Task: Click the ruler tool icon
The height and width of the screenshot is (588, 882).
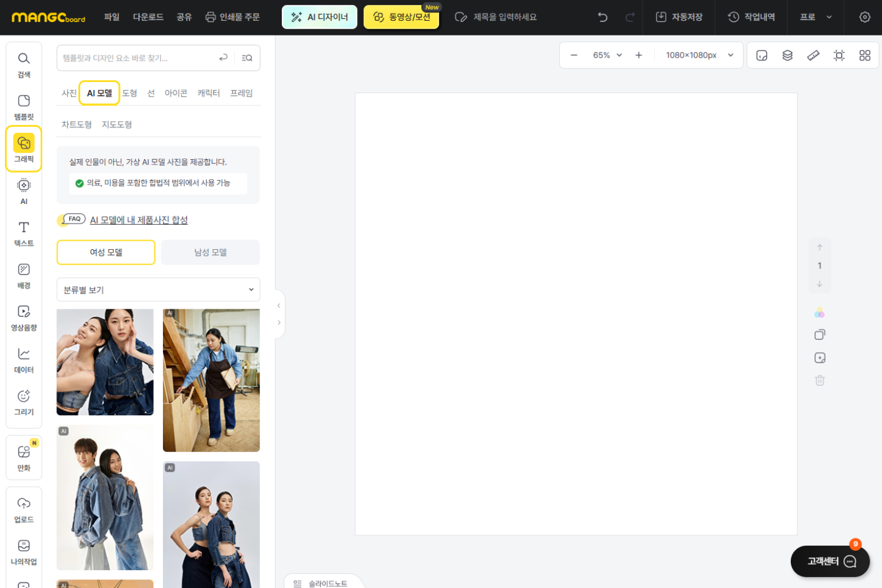Action: tap(813, 55)
